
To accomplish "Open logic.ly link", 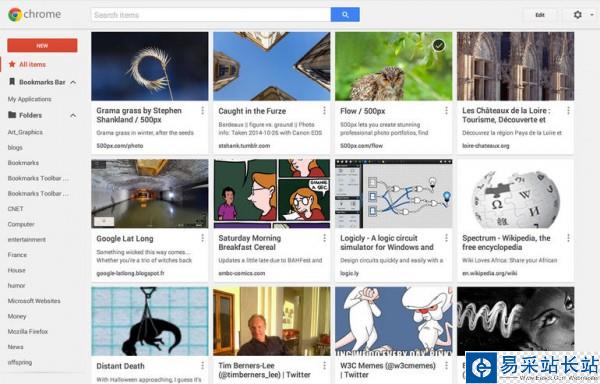I will point(349,273).
